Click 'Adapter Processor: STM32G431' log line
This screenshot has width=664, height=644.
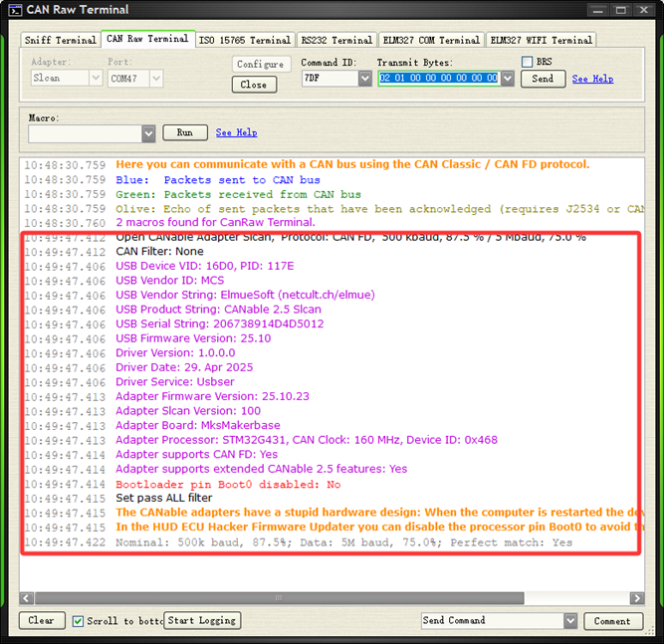coord(307,440)
